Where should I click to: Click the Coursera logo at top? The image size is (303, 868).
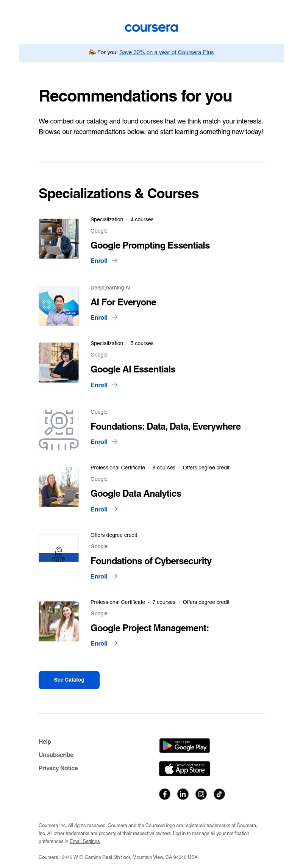click(x=151, y=28)
